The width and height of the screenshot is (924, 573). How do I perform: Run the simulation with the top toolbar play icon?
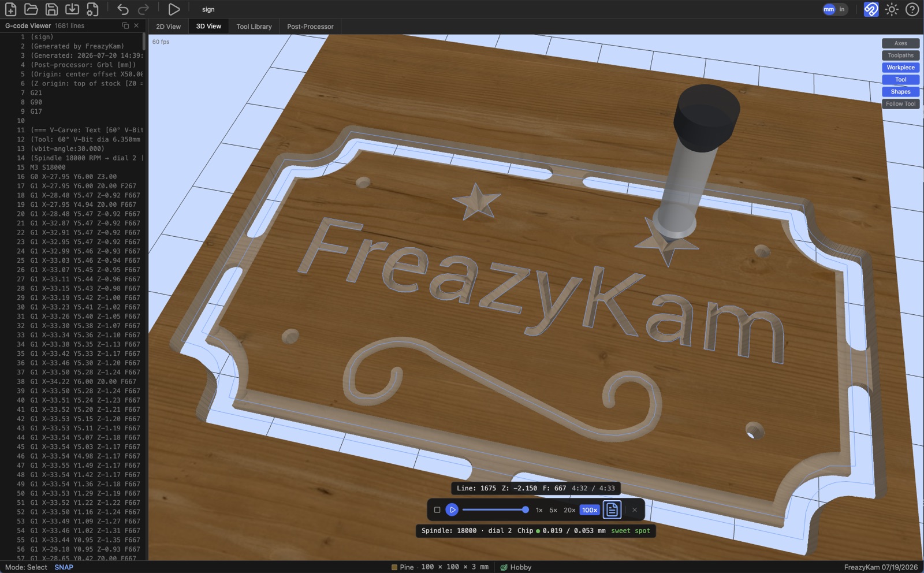pos(173,9)
